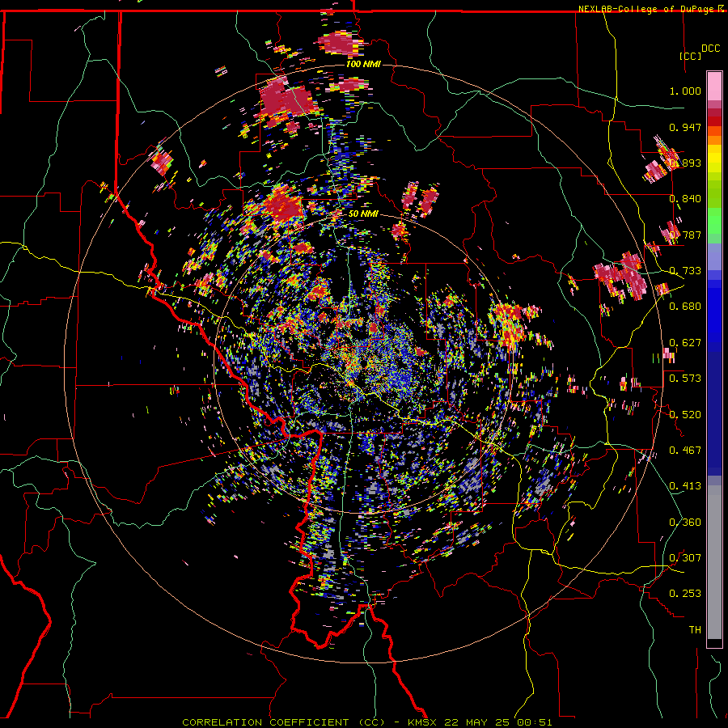Click the 0.413 scale value

point(685,486)
